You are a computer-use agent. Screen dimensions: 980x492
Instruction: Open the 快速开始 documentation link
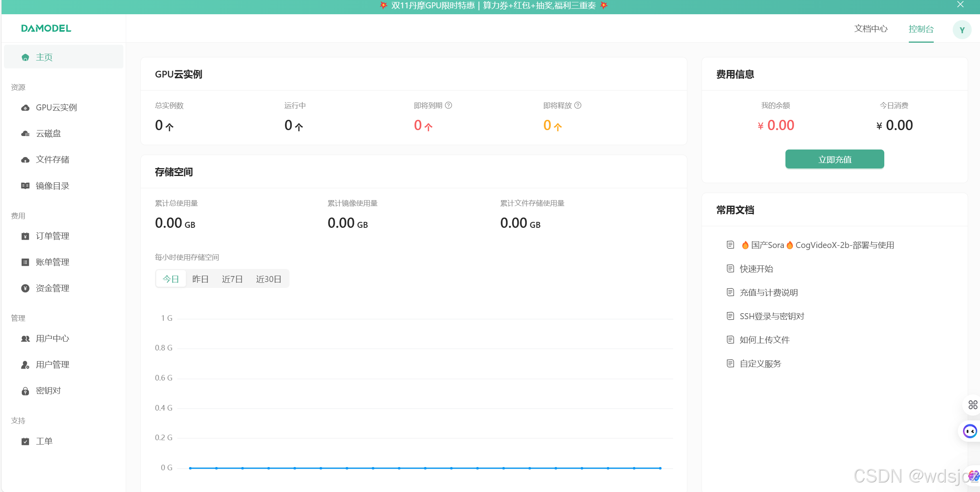pos(756,269)
